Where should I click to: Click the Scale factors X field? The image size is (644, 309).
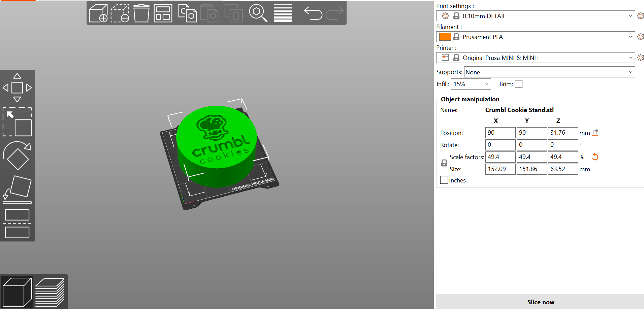coord(500,157)
